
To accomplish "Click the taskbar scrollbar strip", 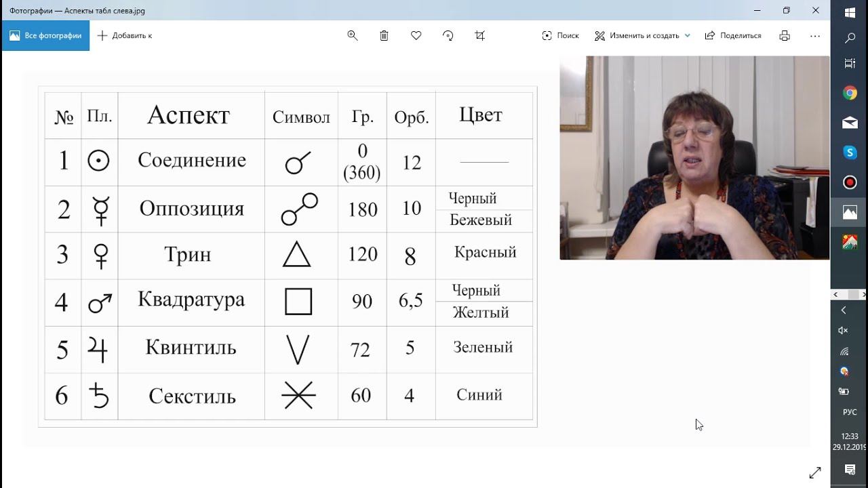I will click(850, 295).
